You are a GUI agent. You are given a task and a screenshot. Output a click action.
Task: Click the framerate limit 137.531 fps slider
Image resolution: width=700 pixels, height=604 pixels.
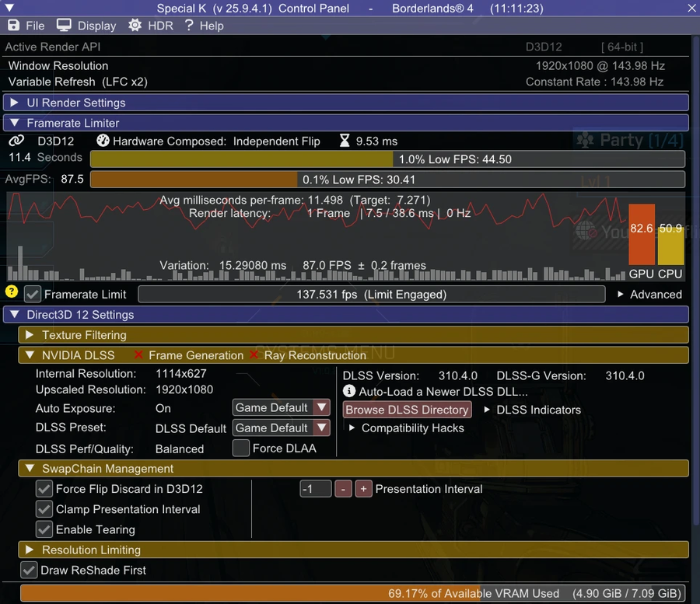(371, 295)
